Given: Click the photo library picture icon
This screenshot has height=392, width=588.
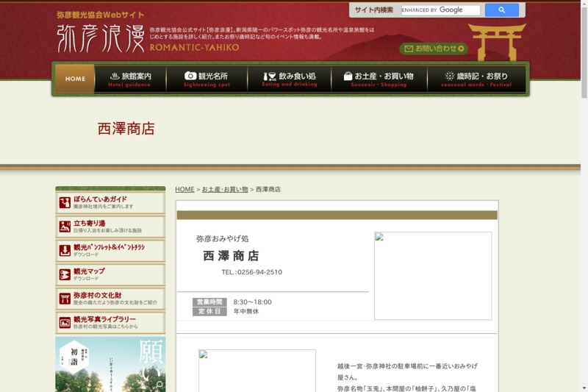Looking at the screenshot, I should coord(65,322).
